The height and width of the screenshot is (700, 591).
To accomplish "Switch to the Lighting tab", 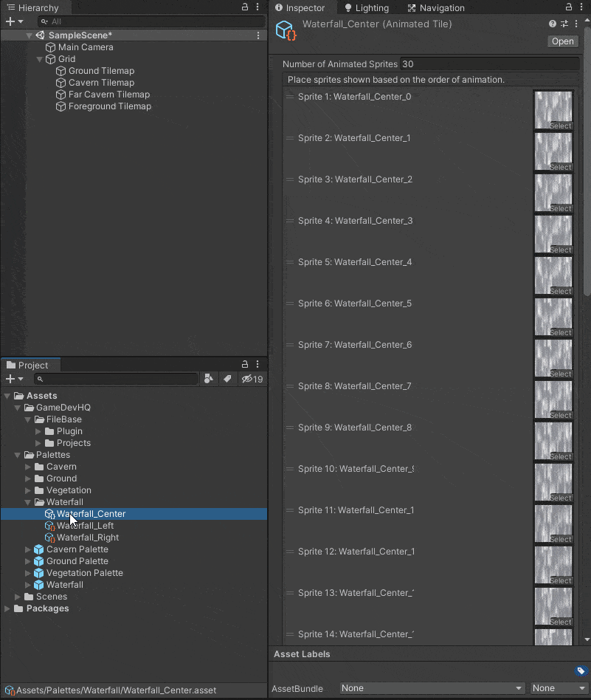I will [367, 7].
